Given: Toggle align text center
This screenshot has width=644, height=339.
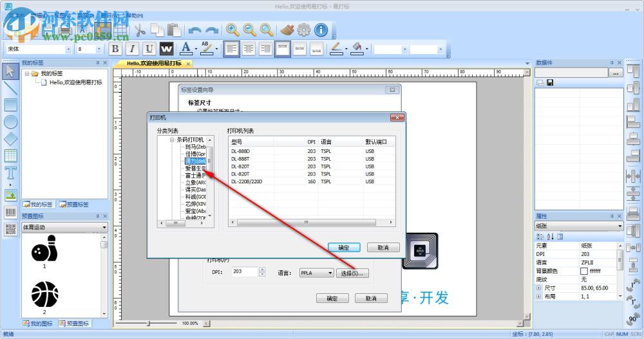Looking at the screenshot, I should (x=249, y=49).
